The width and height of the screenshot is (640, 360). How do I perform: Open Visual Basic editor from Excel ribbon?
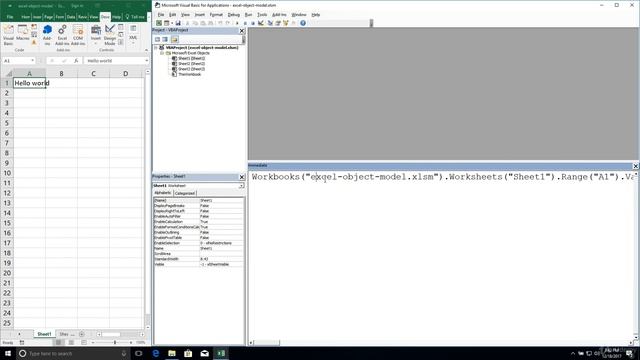click(8, 34)
